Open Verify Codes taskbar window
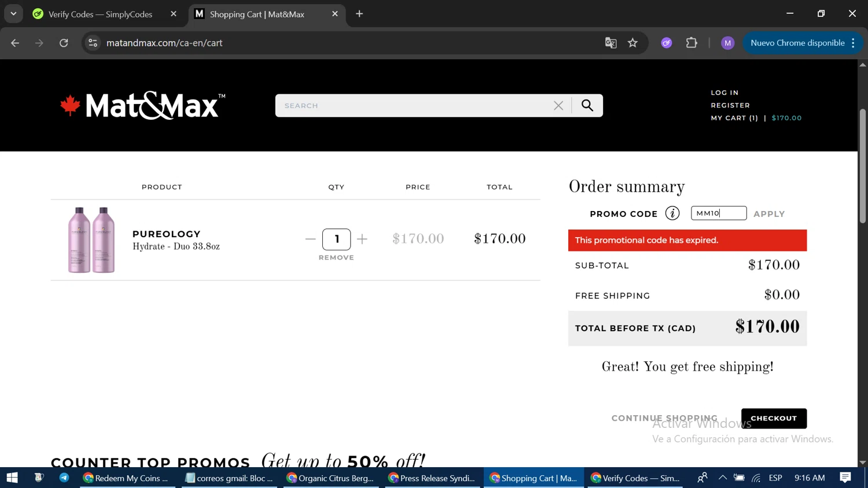868x488 pixels. (635, 478)
